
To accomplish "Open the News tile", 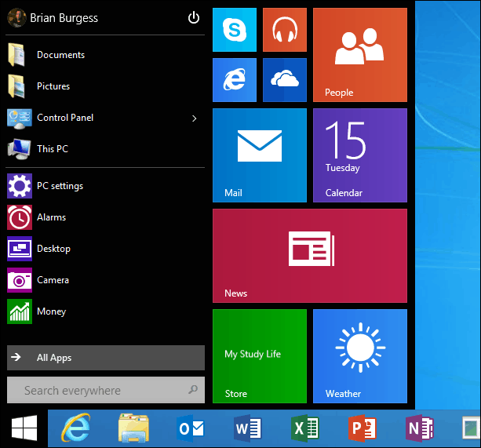I will click(x=310, y=256).
